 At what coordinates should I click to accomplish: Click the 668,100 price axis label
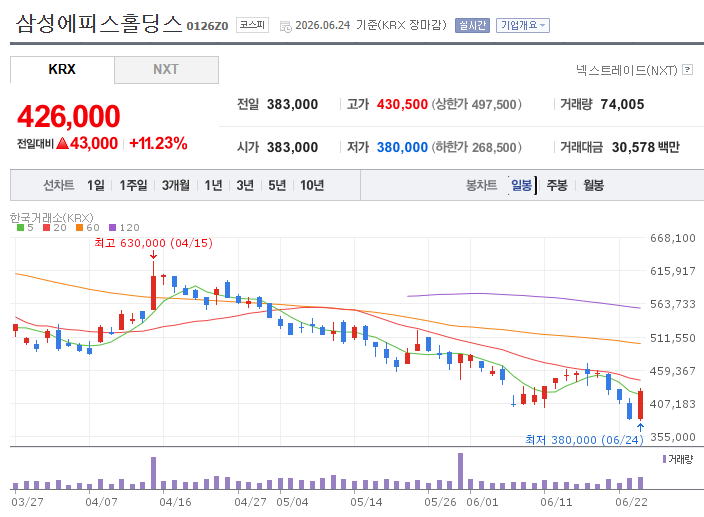[x=673, y=238]
